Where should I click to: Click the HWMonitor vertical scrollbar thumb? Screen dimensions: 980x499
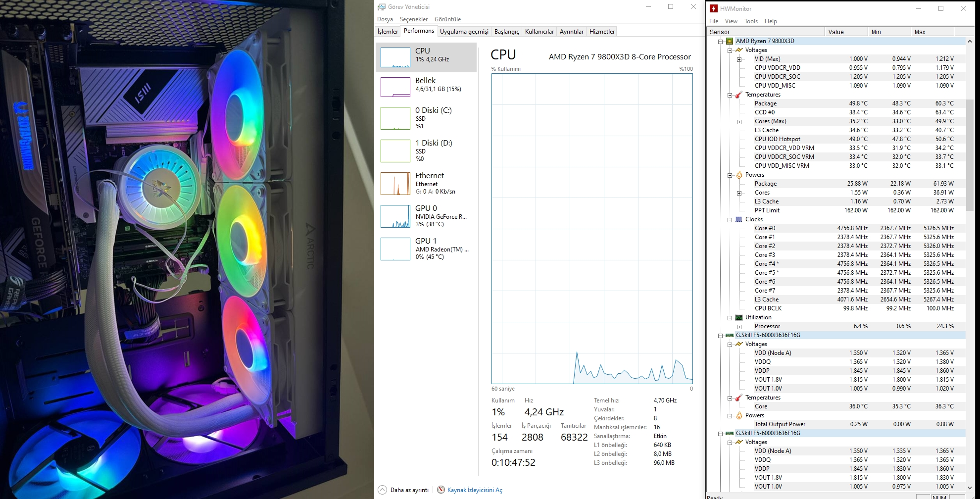pos(970,155)
